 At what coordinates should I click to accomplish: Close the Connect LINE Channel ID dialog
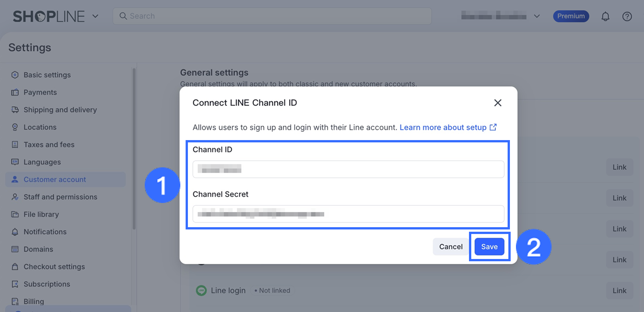(498, 103)
